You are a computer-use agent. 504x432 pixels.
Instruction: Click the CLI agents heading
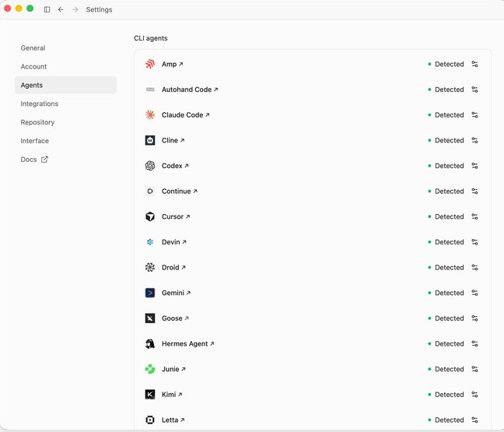point(151,38)
